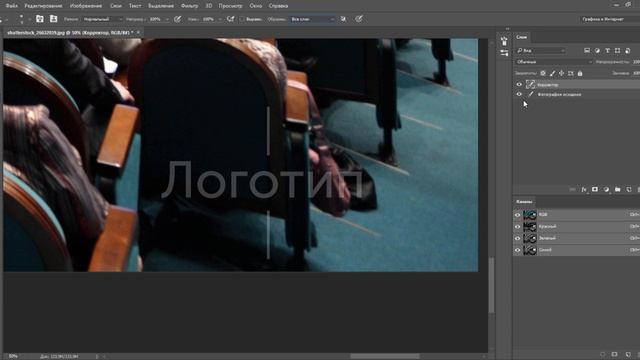The height and width of the screenshot is (360, 640).
Task: Click the layer Заливка fill value field
Action: click(x=636, y=73)
